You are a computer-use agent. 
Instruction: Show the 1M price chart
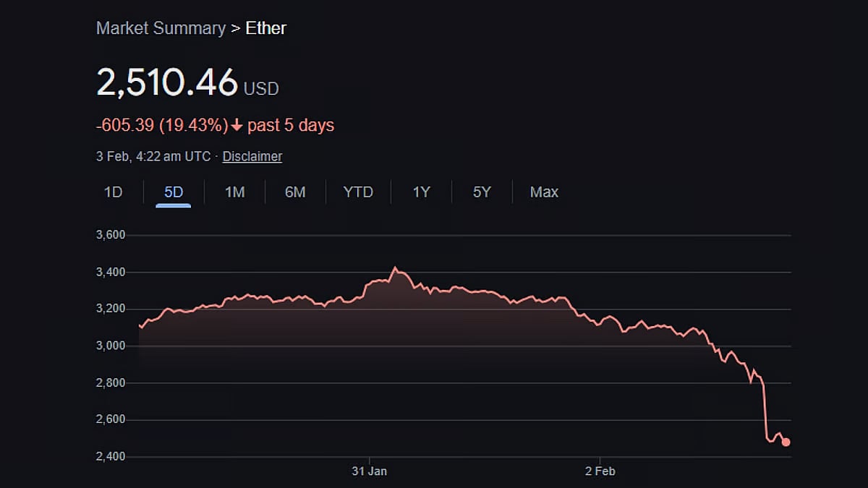point(234,192)
